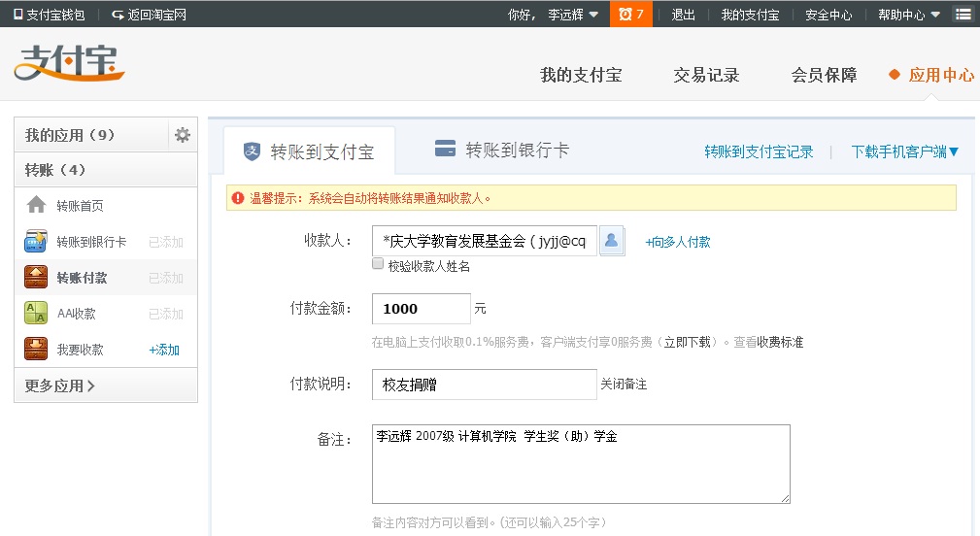
Task: Toggle the 校验收款人姓名 checkbox
Action: pyautogui.click(x=378, y=263)
